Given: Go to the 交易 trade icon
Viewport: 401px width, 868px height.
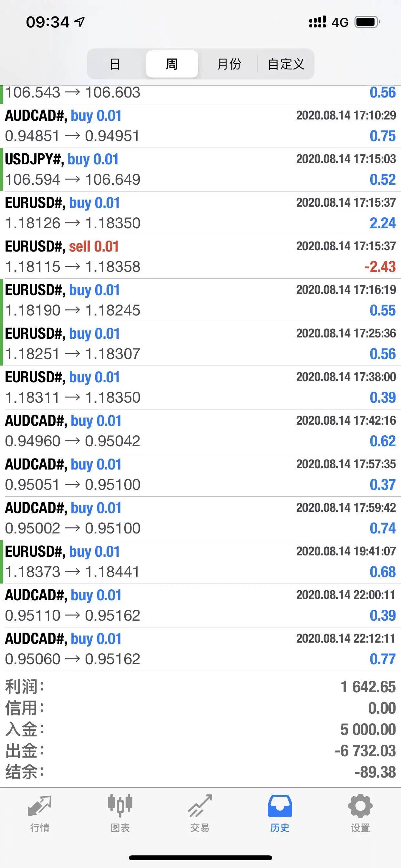Looking at the screenshot, I should 200,806.
